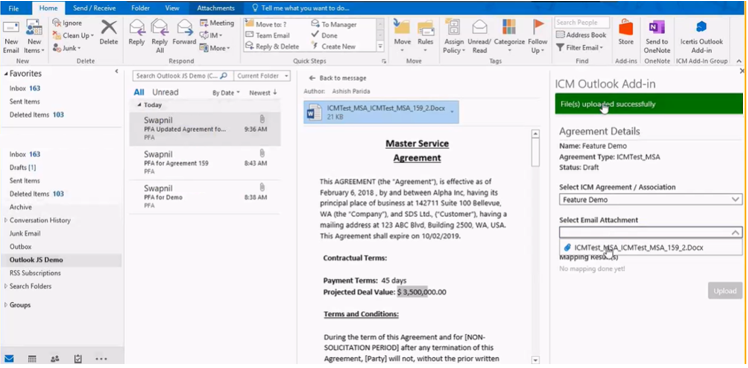Expand the Conversation History folder
The width and height of the screenshot is (748, 368).
6,220
